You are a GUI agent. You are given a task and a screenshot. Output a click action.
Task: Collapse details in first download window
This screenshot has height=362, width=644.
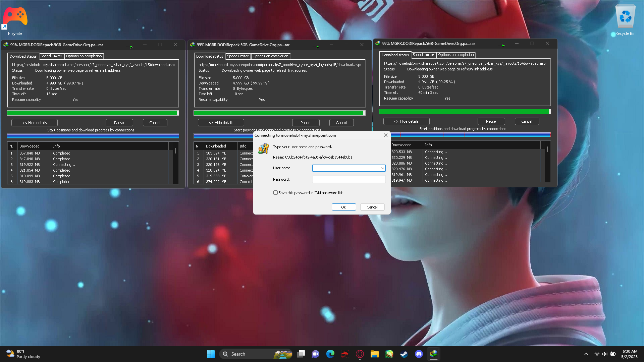tap(35, 123)
